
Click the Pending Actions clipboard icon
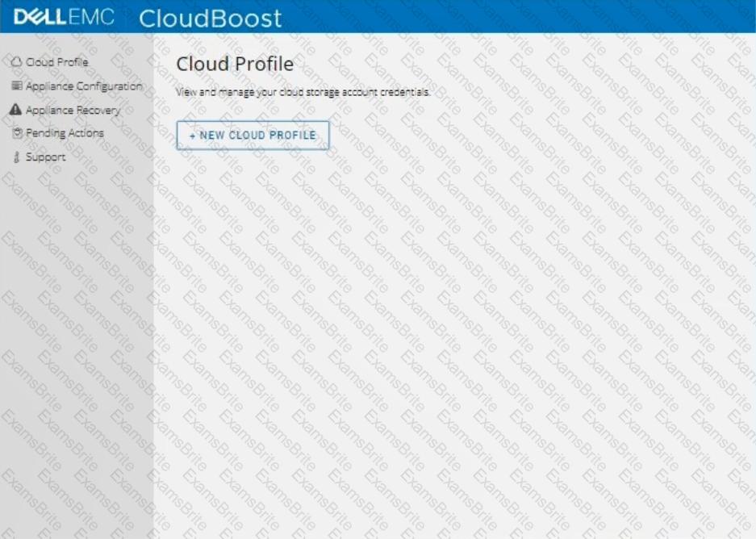(17, 133)
